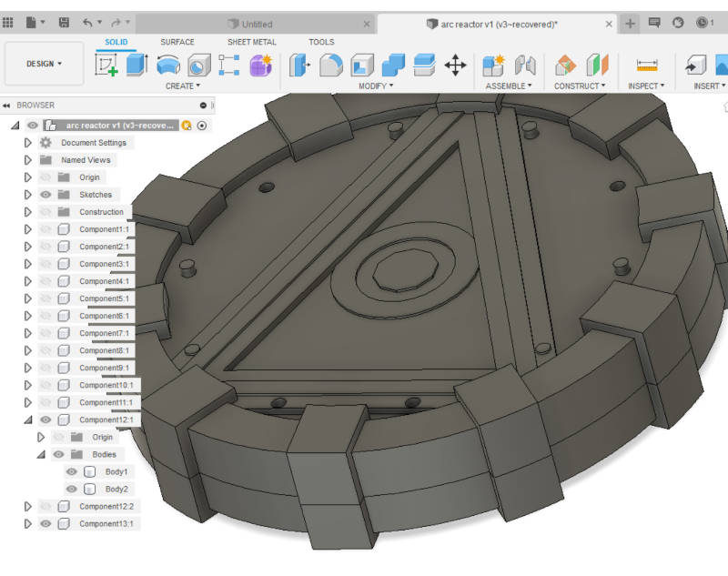Open the SURFACE ribbon tab
The height and width of the screenshot is (576, 728).
(177, 42)
